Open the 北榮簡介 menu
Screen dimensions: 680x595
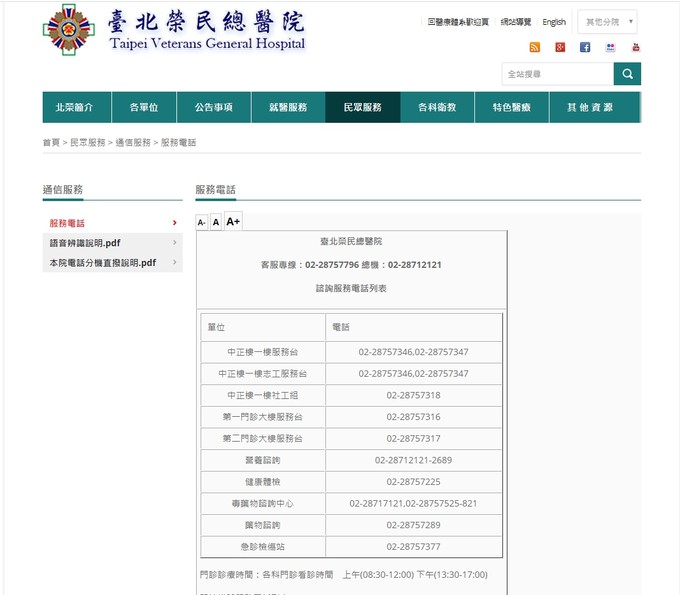(77, 107)
